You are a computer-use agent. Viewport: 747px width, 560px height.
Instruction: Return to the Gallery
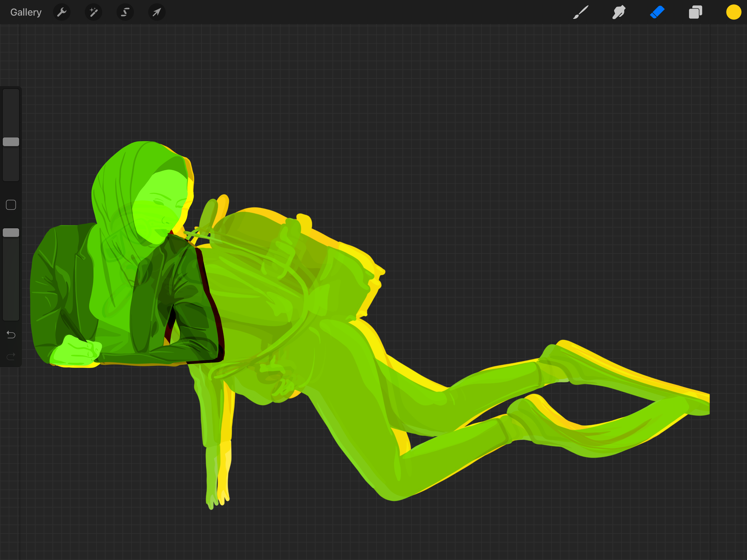pyautogui.click(x=26, y=13)
